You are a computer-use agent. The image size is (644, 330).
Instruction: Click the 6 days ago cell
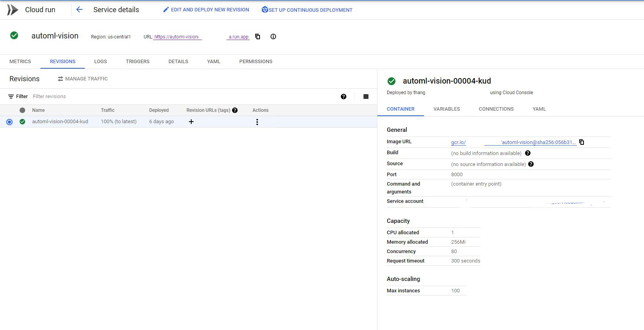click(x=161, y=122)
